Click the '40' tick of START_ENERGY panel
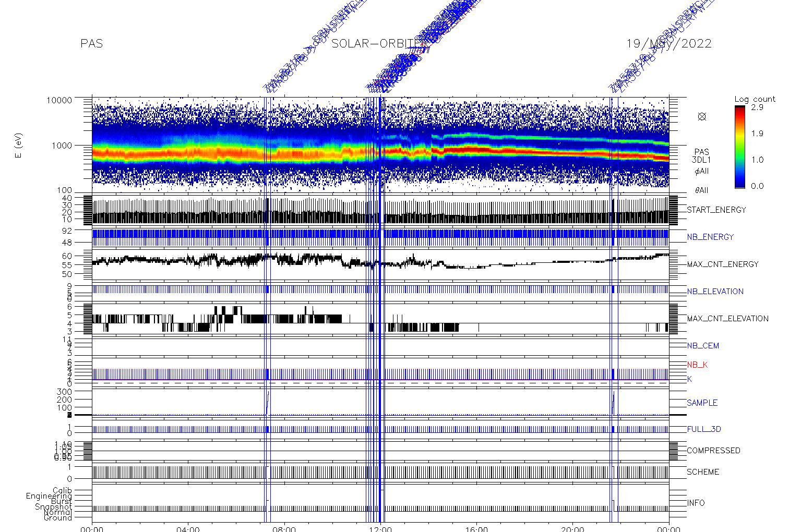Screen dimensions: 789x532 click(x=67, y=198)
